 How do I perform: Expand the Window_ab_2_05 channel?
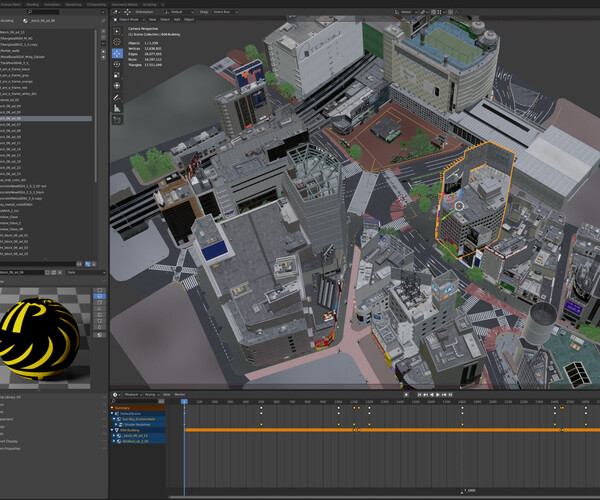[114, 441]
